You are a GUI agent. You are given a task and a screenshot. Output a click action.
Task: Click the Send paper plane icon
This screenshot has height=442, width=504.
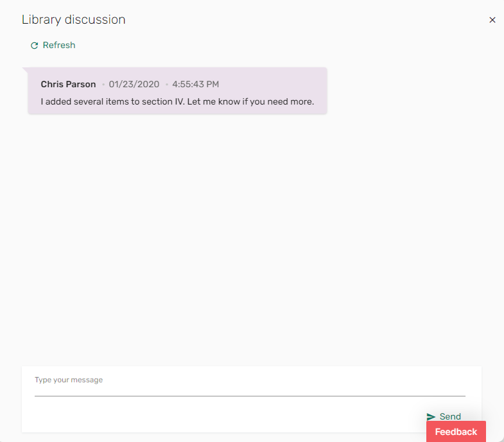431,416
